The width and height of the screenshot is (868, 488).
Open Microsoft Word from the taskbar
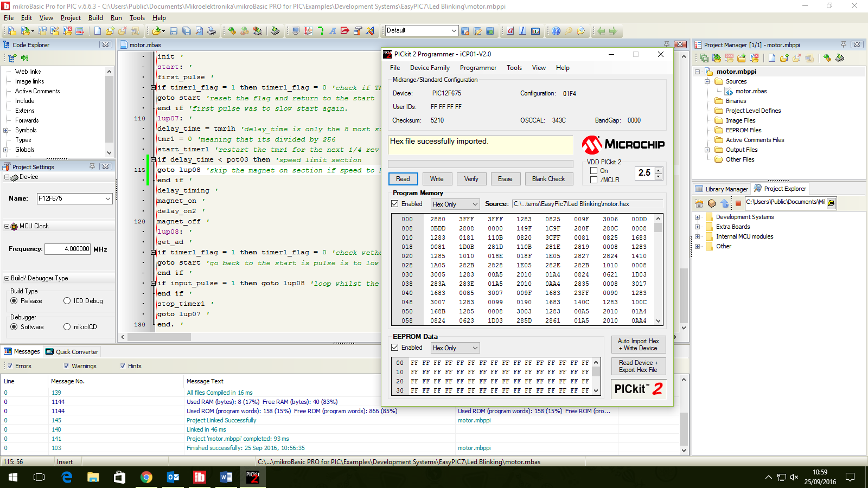click(226, 477)
